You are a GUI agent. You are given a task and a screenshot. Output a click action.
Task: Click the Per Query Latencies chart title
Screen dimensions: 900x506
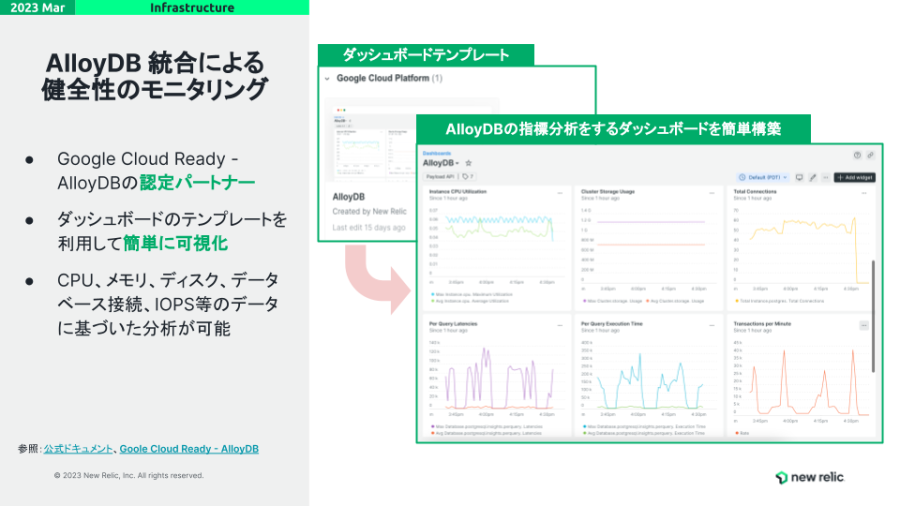pos(453,324)
